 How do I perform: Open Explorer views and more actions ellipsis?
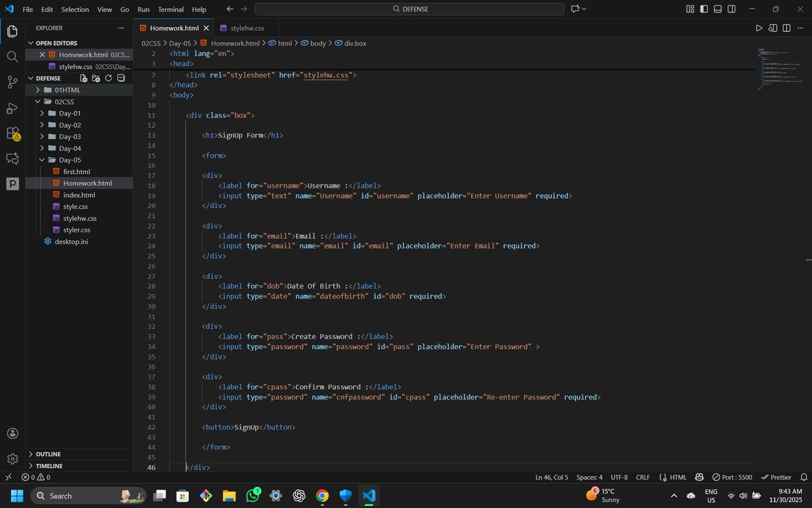point(120,28)
